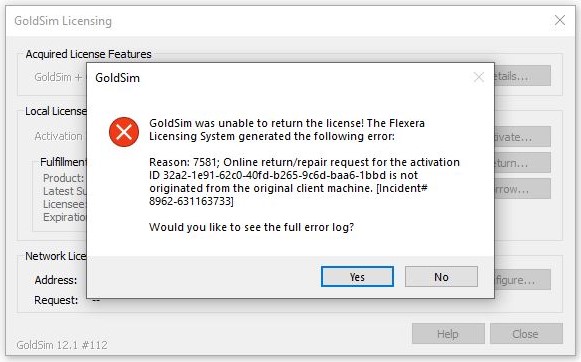Click the Incident number text in message
581x362 pixels.
pyautogui.click(x=288, y=195)
